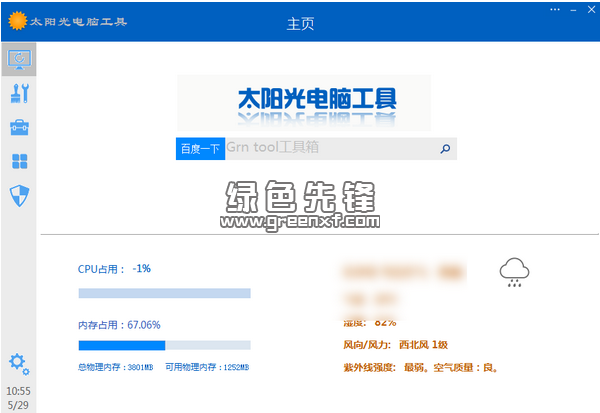The image size is (600, 413).
Task: Click the 内存占用 progress bar
Action: 165,345
